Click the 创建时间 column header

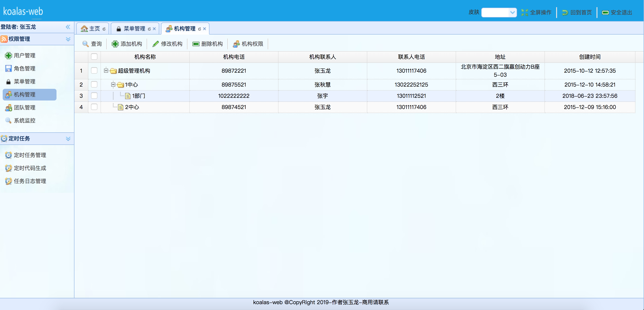point(590,57)
